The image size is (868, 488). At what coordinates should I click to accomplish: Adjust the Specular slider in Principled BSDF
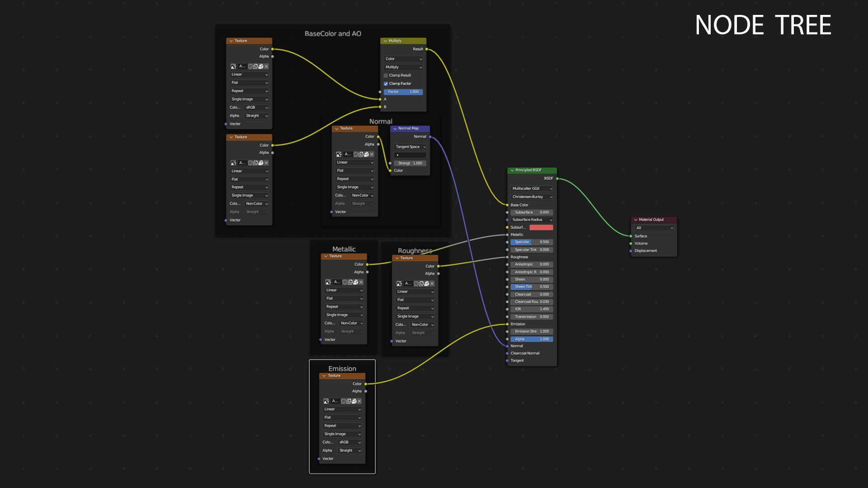click(532, 242)
